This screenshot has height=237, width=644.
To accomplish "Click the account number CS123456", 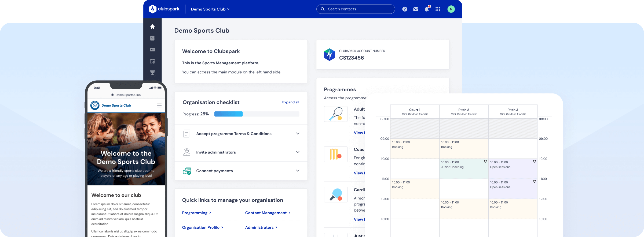I will click(352, 58).
